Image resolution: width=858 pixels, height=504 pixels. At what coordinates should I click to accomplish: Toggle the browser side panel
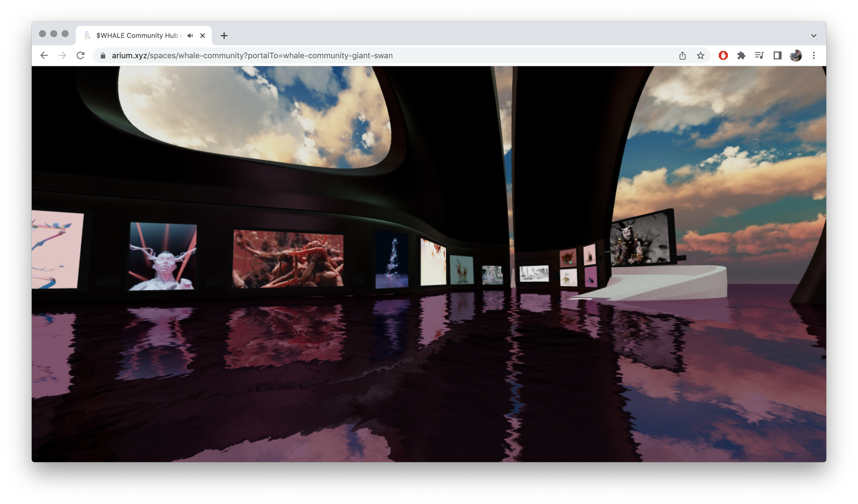(x=777, y=55)
